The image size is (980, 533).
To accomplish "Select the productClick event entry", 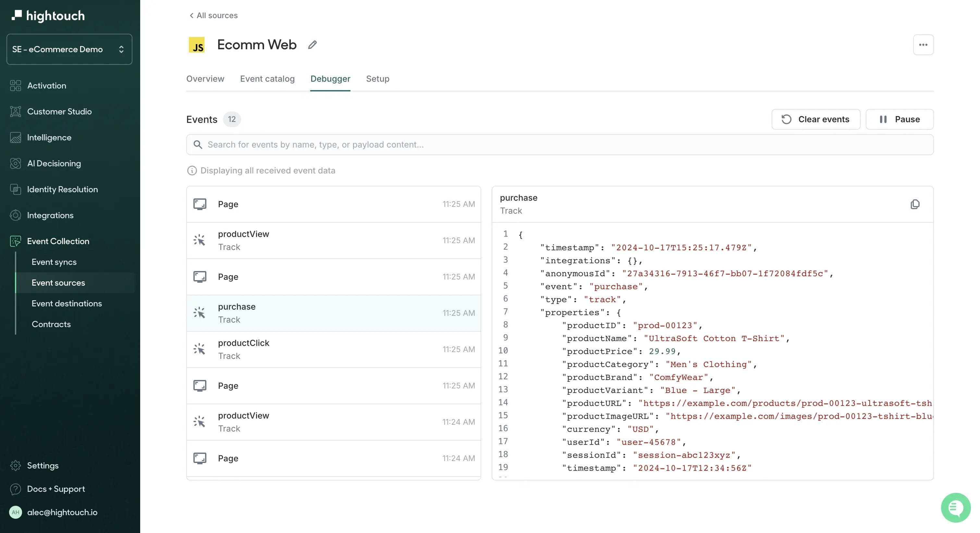I will tap(334, 349).
